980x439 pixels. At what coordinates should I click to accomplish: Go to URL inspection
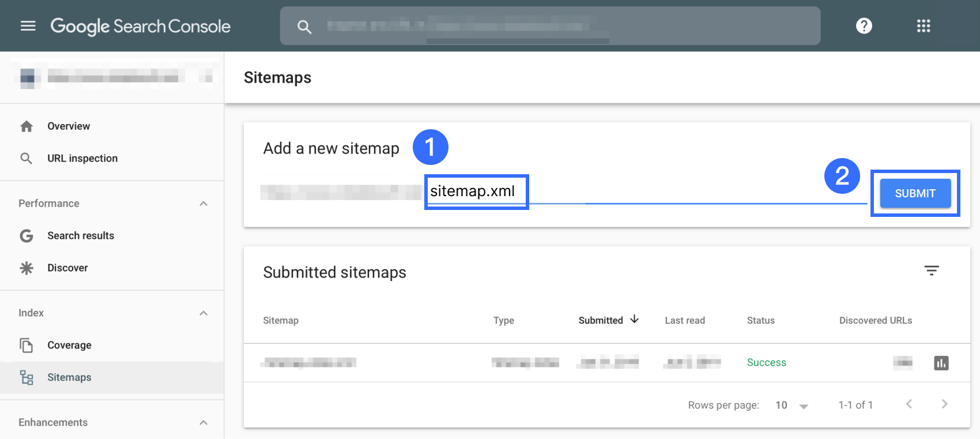pos(82,159)
